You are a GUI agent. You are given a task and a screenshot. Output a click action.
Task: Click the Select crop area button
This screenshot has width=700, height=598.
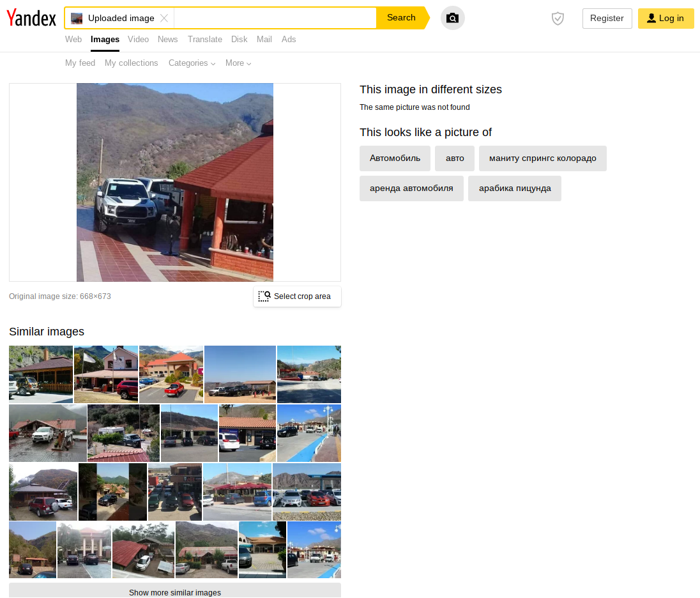[297, 296]
